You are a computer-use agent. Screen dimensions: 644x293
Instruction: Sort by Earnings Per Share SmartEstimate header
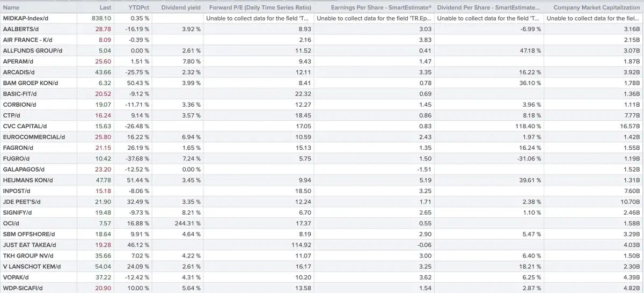tap(375, 8)
